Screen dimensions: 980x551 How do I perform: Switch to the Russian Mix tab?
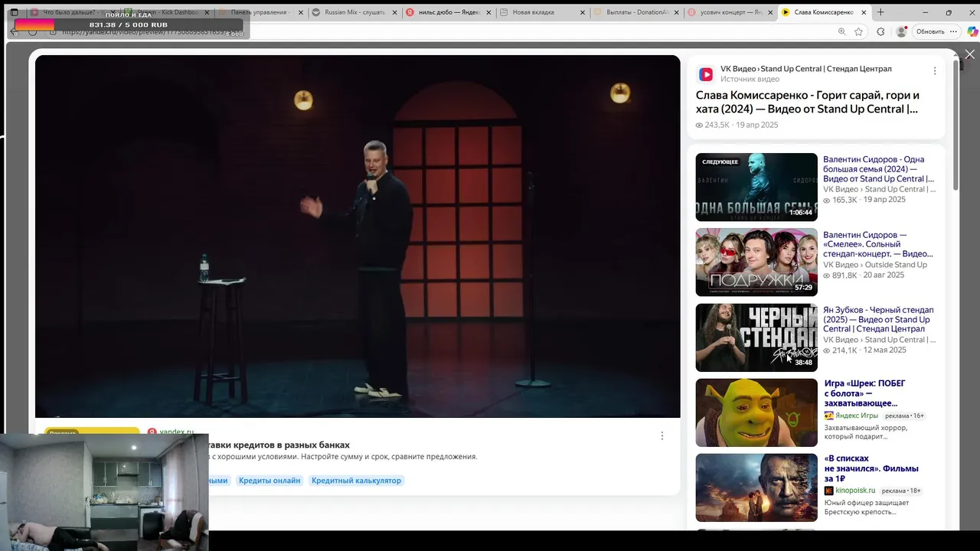pos(355,12)
